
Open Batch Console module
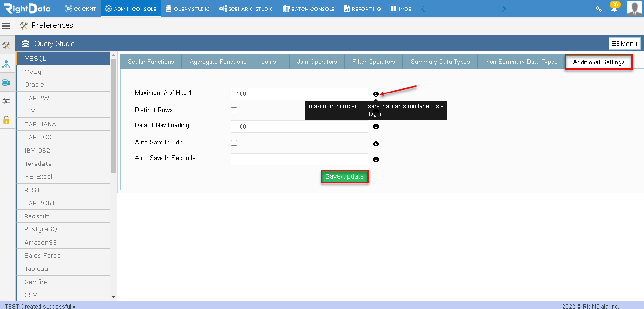308,9
